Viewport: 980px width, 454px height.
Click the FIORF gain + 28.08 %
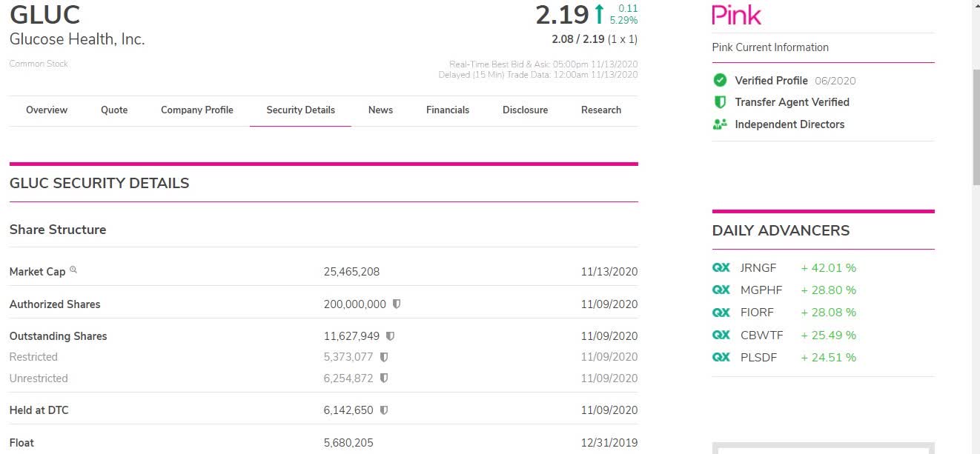coord(829,313)
